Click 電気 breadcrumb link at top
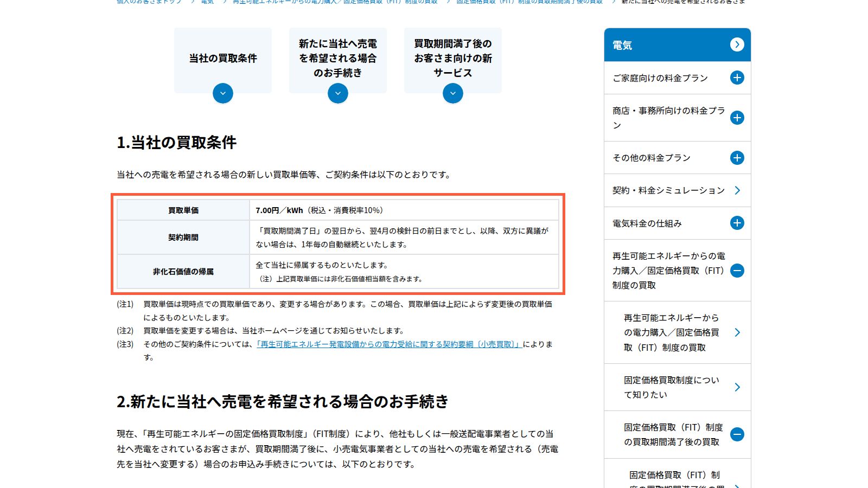This screenshot has width=868, height=488. click(x=207, y=2)
